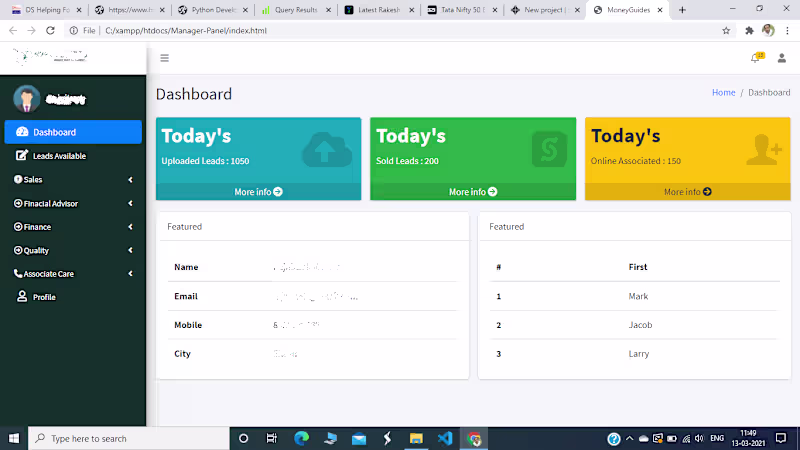Switch to the Query Results browser tab
Image resolution: width=800 pixels, height=450 pixels.
tap(295, 10)
